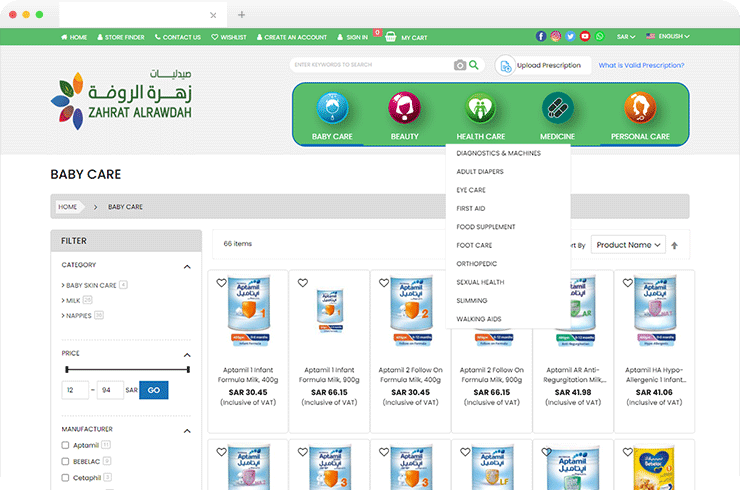Viewport: 740px width, 490px height.
Task: Open the Instagram social icon
Action: click(555, 36)
